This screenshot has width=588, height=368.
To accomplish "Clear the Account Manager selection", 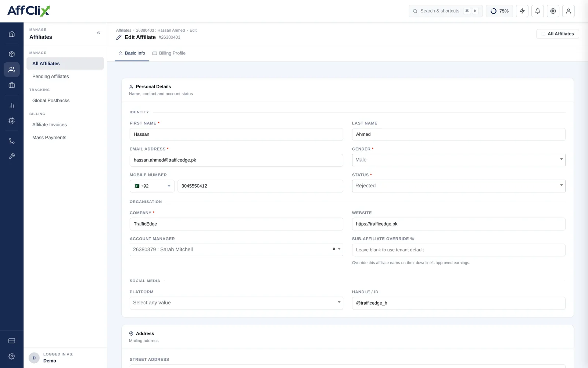I will (334, 249).
